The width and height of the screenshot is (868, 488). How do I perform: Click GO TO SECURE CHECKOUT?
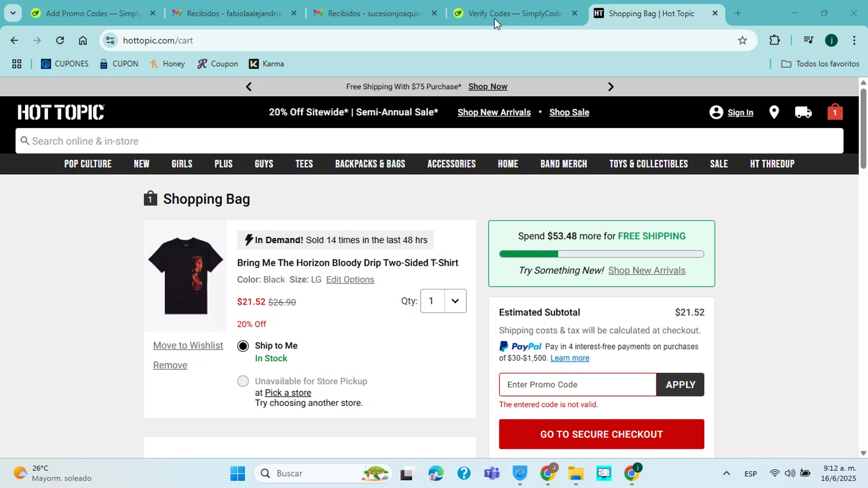click(x=602, y=434)
